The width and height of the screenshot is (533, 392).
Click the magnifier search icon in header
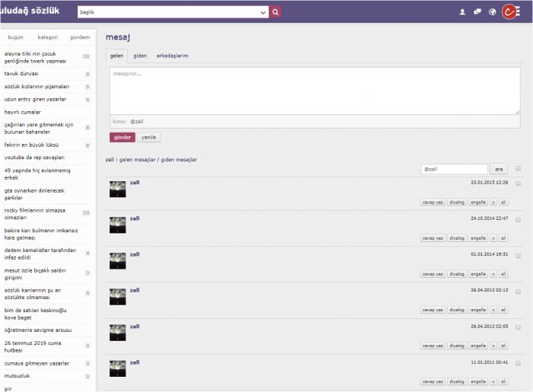coord(276,12)
